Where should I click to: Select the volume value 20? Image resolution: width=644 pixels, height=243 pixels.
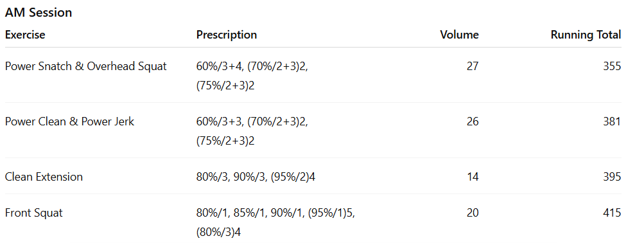pyautogui.click(x=473, y=213)
